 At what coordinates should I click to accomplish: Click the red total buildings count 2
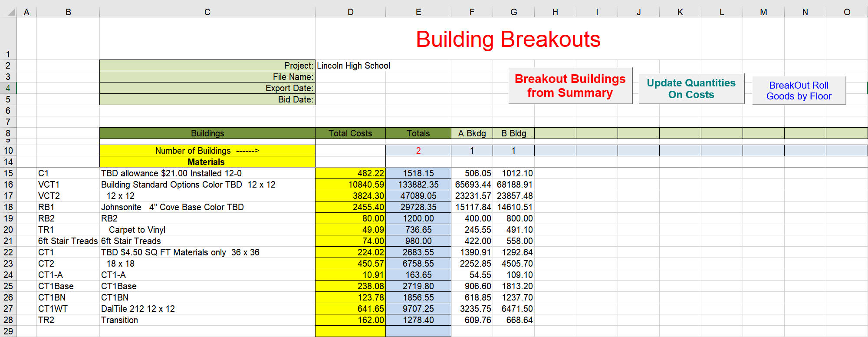[418, 151]
